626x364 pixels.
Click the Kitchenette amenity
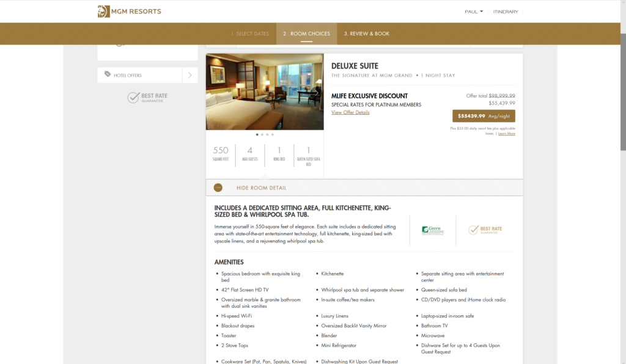[332, 274]
